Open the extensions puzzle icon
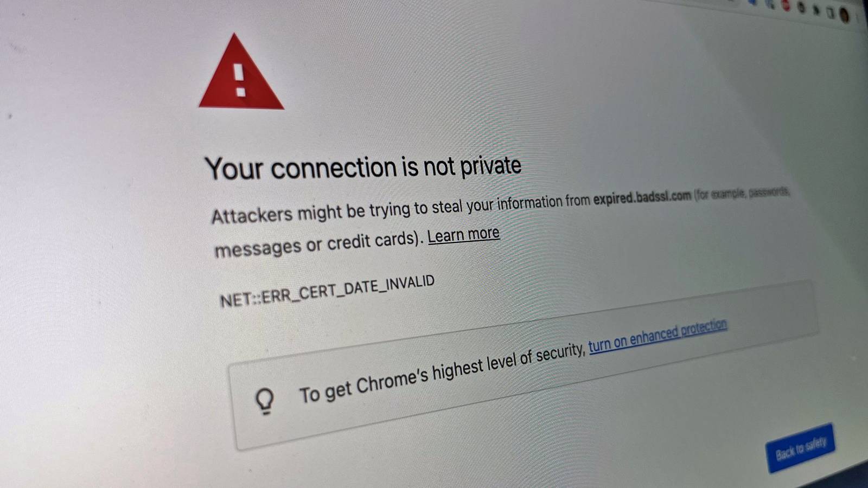Viewport: 868px width, 488px height. [816, 10]
